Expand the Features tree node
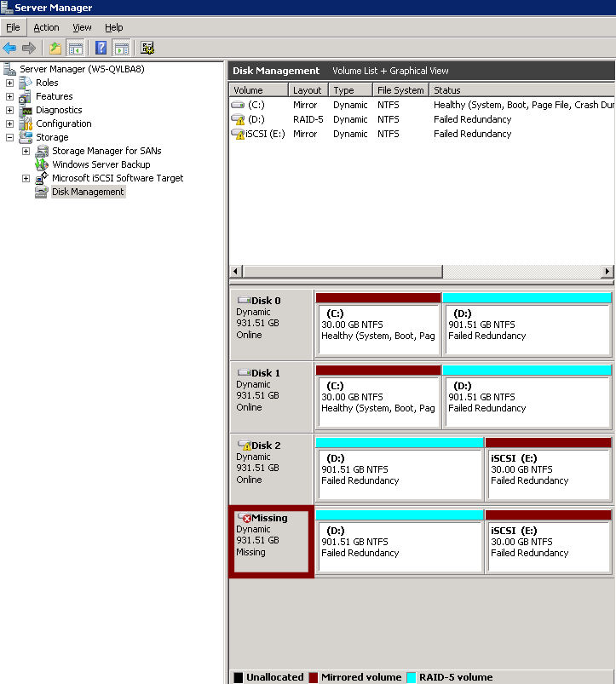The image size is (616, 684). click(9, 96)
